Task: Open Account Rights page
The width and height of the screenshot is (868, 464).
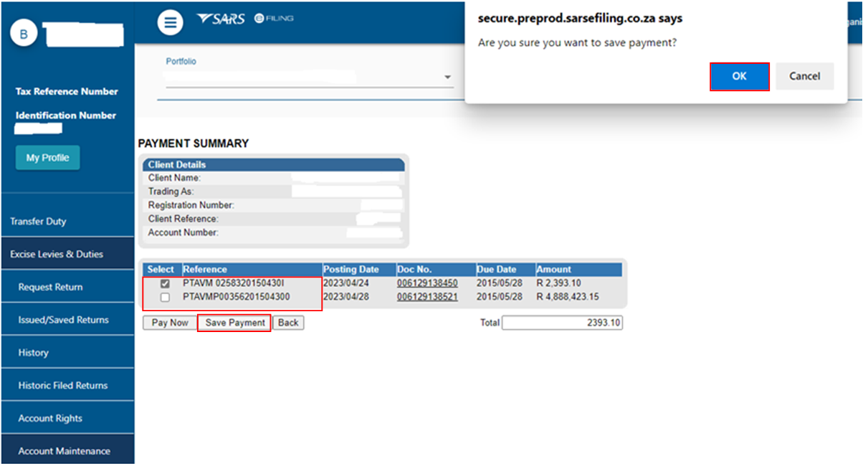Action: click(x=50, y=418)
